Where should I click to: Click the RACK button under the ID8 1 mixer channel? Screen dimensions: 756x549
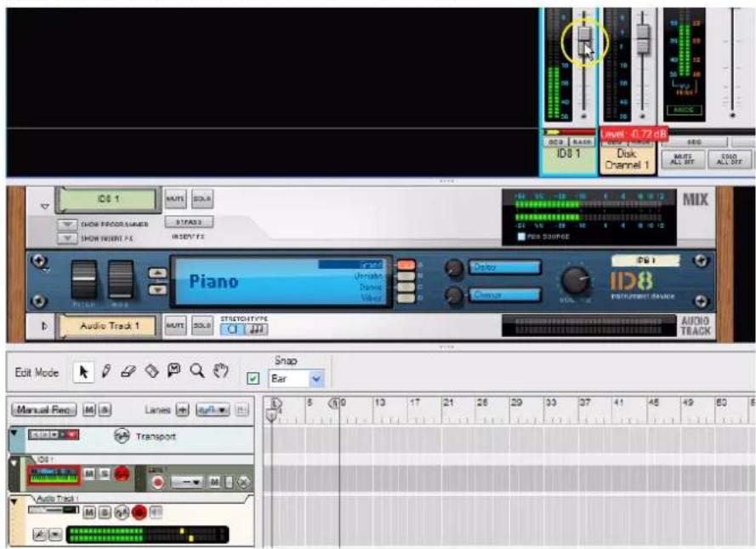[582, 142]
